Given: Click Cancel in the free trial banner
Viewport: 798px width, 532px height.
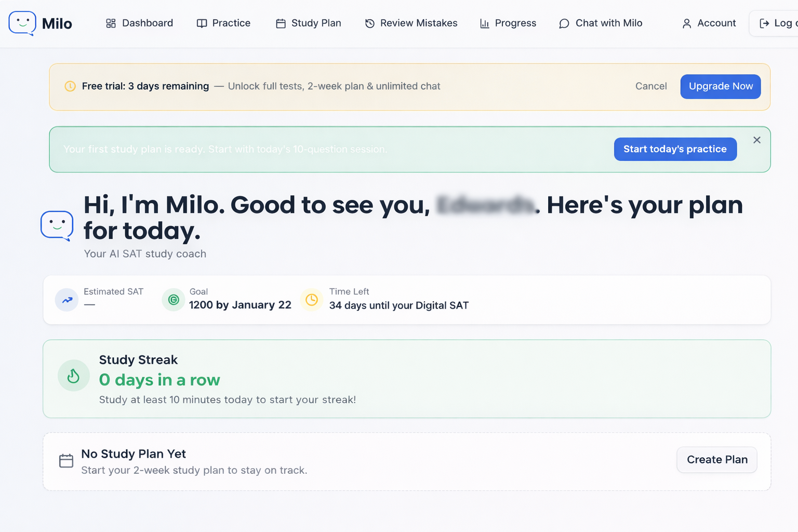Looking at the screenshot, I should (x=651, y=86).
